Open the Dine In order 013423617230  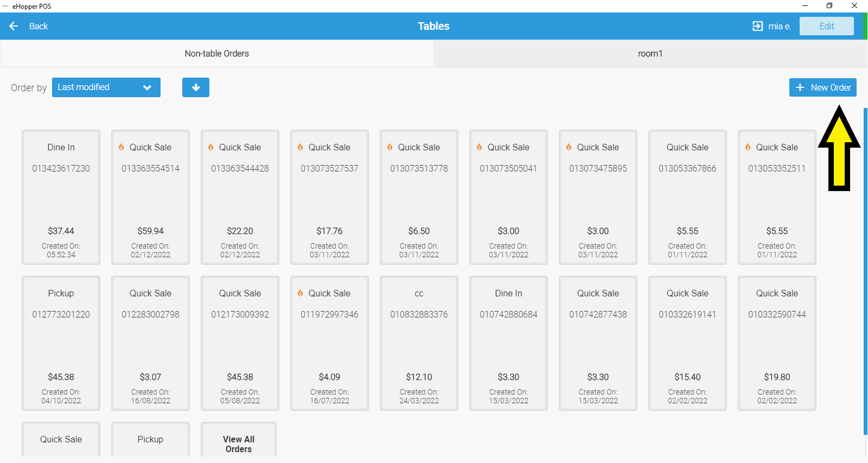coord(61,197)
